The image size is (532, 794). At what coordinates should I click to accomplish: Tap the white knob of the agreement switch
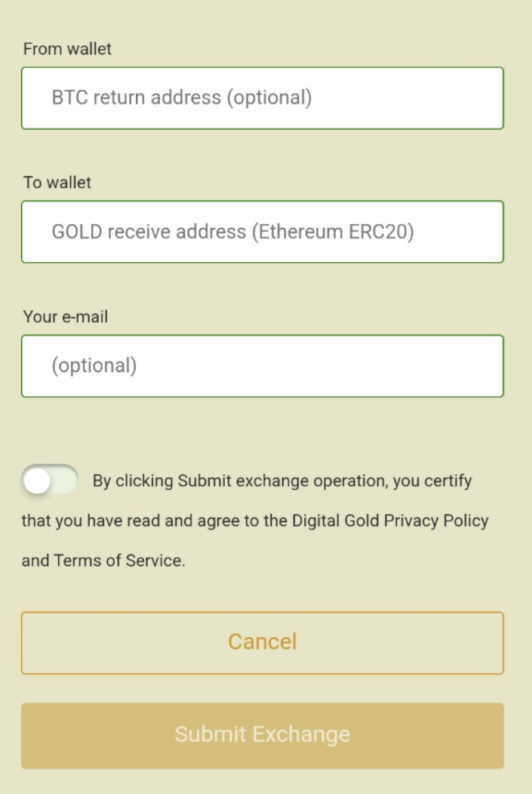(x=37, y=481)
